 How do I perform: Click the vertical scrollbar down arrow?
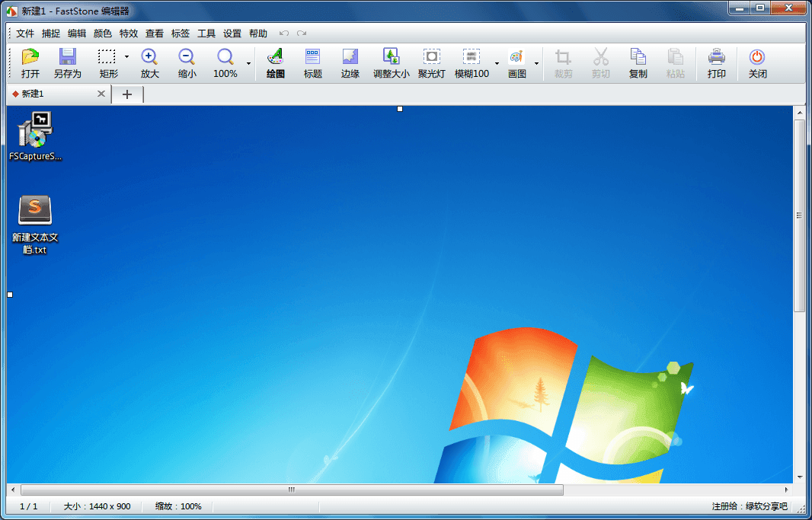[800, 477]
